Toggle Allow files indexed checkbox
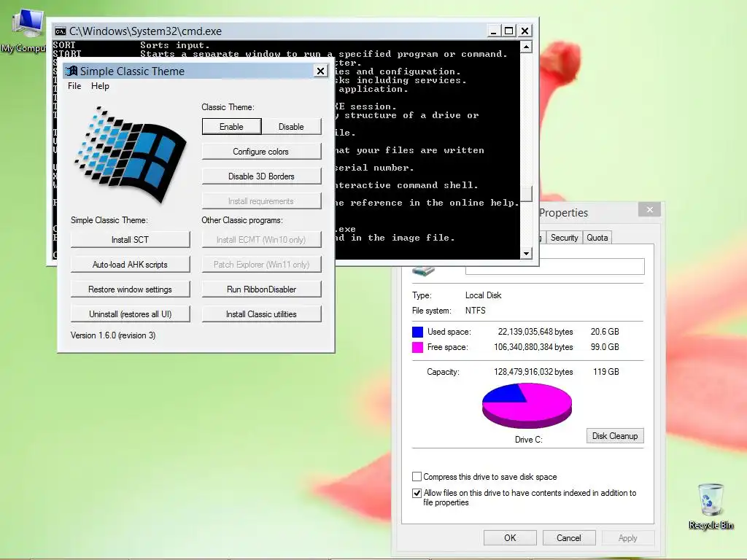 pos(417,493)
